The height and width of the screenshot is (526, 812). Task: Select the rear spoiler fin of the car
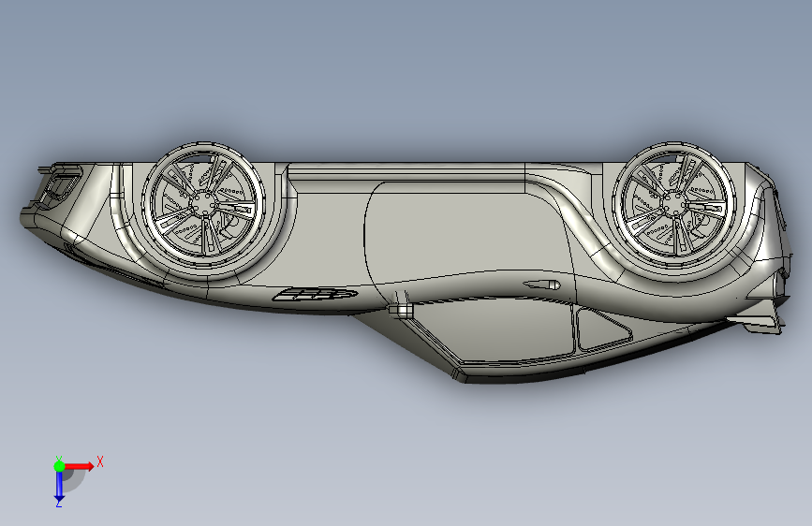(x=757, y=319)
